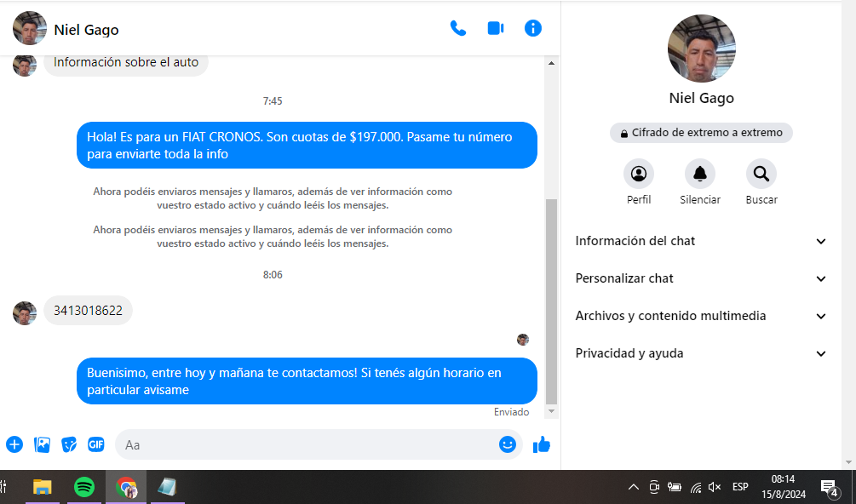Click the Aa message input field
This screenshot has height=504, width=856.
pos(307,444)
